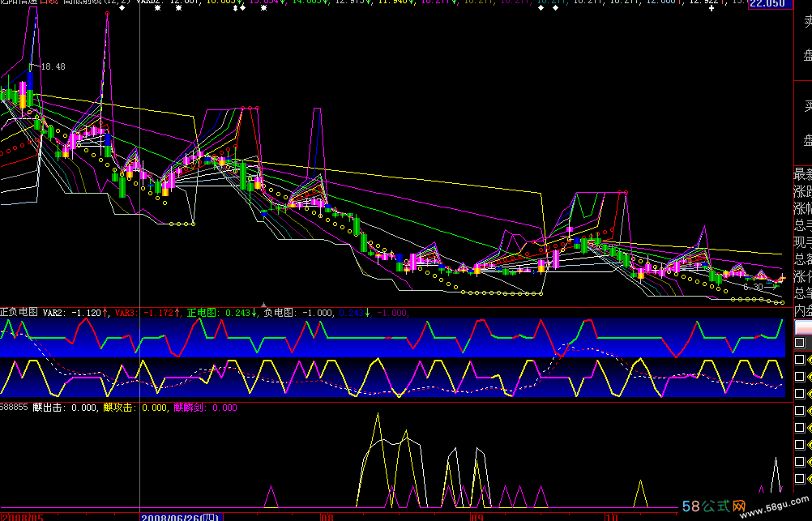Click the blue 22.050 price box
The height and width of the screenshot is (521, 812).
click(x=771, y=3)
